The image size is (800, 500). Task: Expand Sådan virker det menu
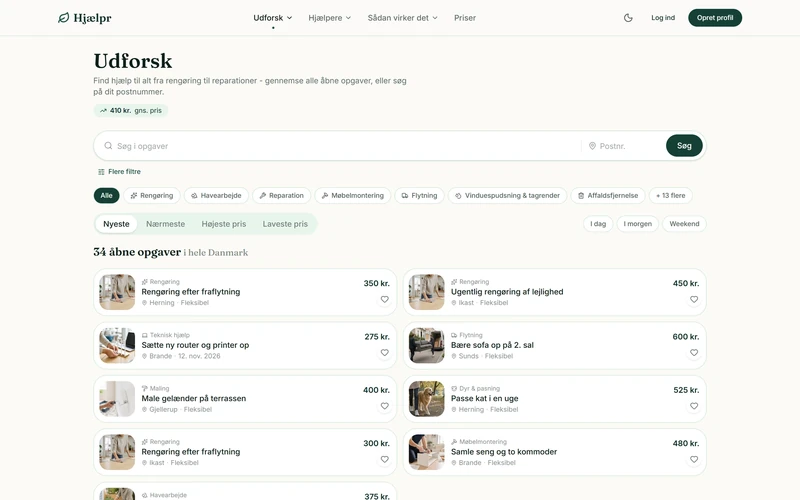tap(403, 18)
